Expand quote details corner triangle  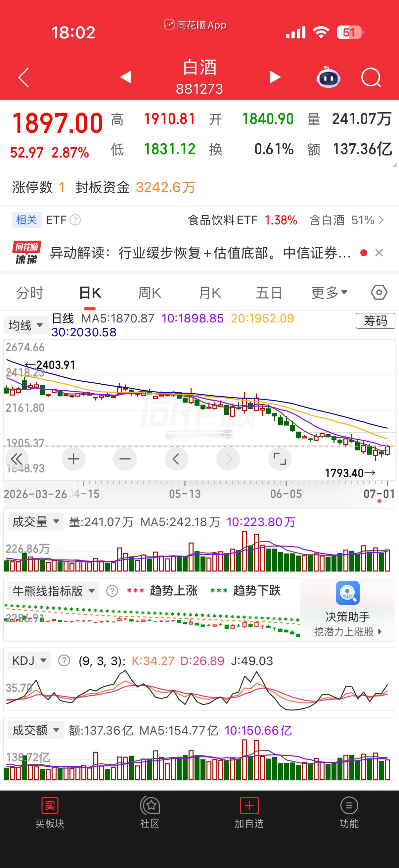395,165
